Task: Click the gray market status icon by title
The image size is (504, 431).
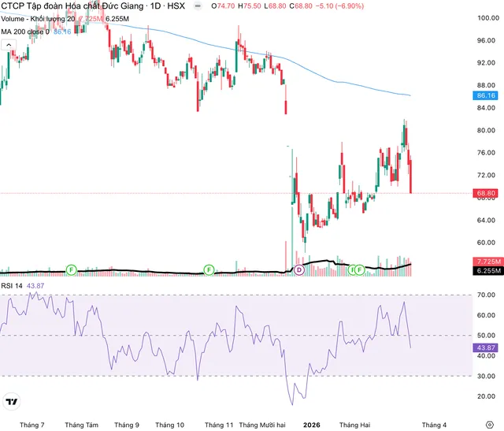Action: pyautogui.click(x=198, y=6)
